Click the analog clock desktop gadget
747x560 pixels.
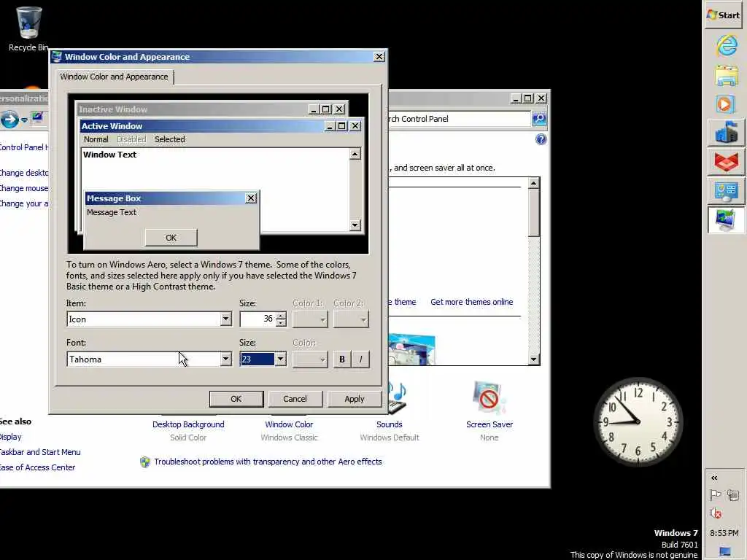pos(638,421)
